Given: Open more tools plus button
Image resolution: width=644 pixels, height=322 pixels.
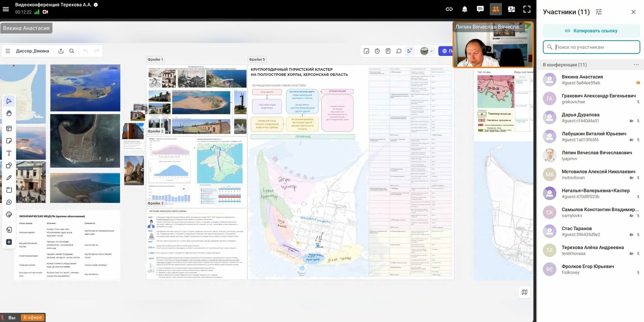Looking at the screenshot, I should (9, 242).
